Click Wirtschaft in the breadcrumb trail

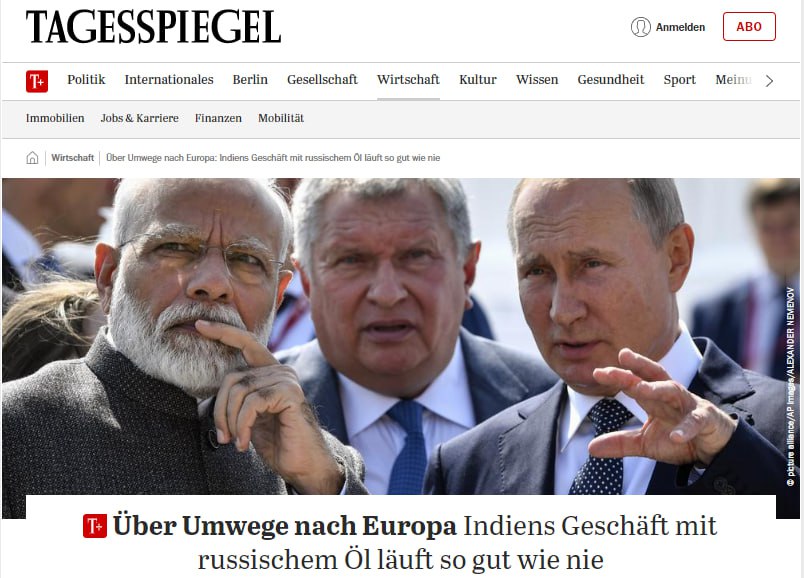tap(72, 158)
